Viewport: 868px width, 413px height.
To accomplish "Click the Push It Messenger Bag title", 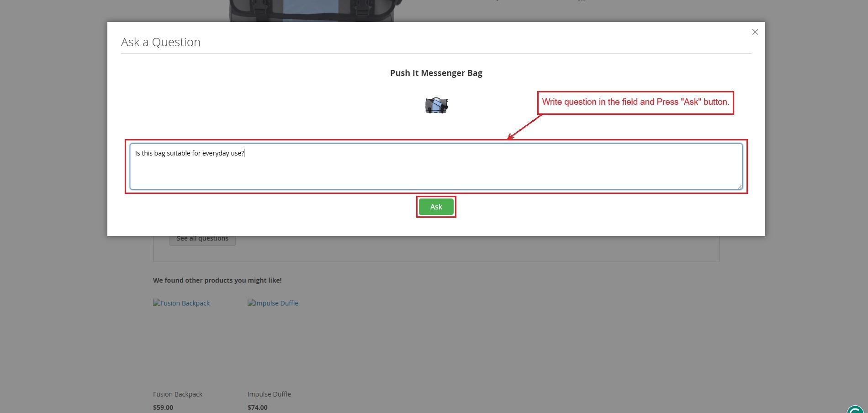I will (x=436, y=73).
